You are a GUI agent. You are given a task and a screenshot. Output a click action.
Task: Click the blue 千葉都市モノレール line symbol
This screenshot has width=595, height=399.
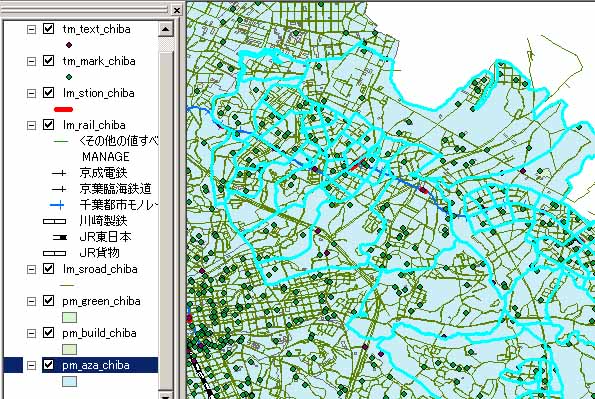click(x=57, y=205)
